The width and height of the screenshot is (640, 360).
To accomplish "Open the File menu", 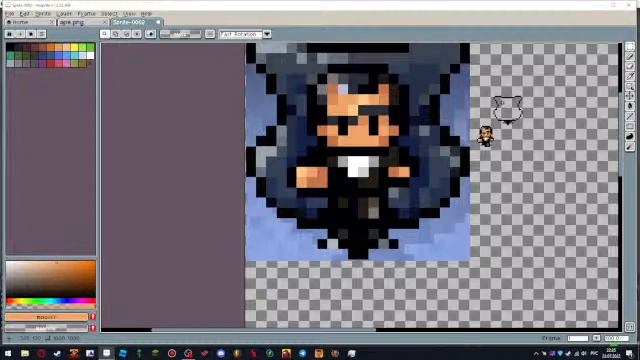I will [x=9, y=13].
